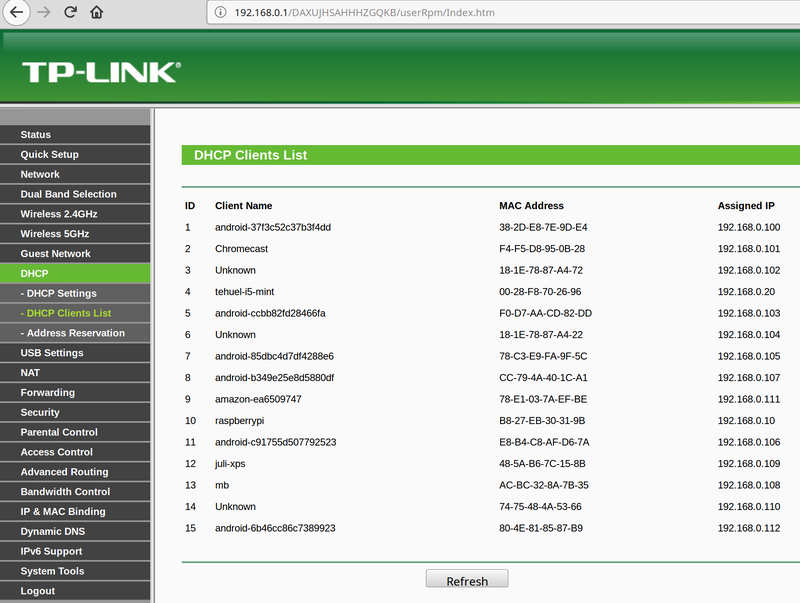Screen dimensions: 800x603
Task: Select Dual Band Selection
Action: [75, 194]
